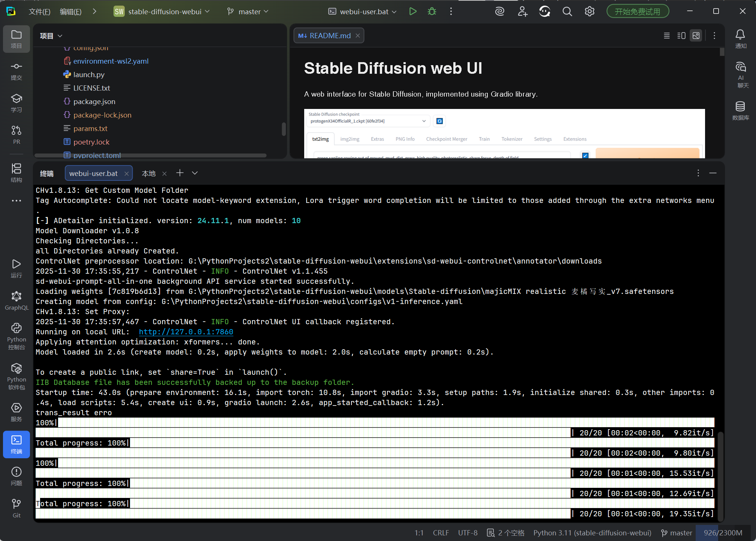Open the Structure tool window
The width and height of the screenshot is (756, 541).
coord(16,173)
